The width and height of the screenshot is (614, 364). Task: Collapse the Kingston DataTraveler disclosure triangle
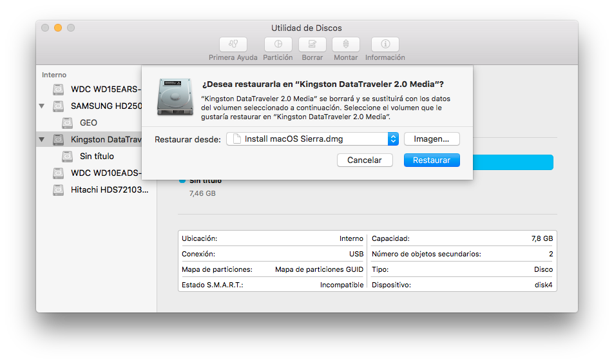tap(41, 139)
